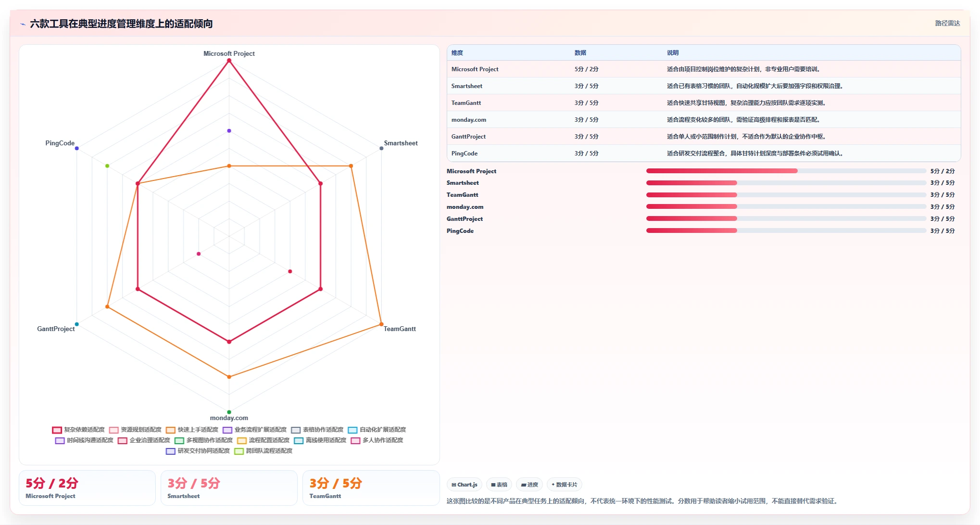Select the Microsoft Project vertex point on the radar
980x525 pixels.
click(229, 61)
